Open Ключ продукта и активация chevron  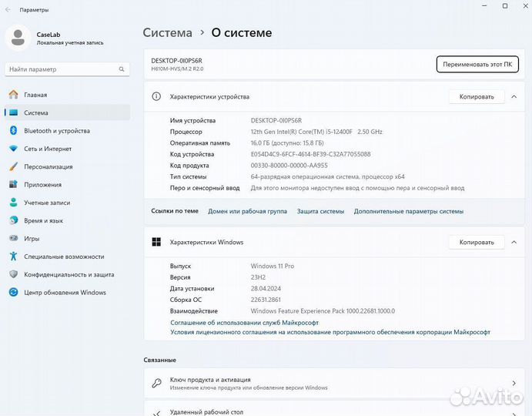click(x=514, y=384)
